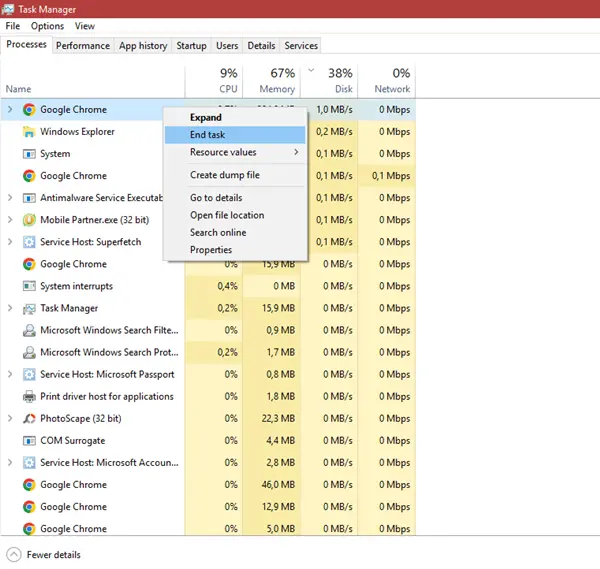
Task: Expand the Service Host: Microsoft Account group
Action: click(10, 463)
